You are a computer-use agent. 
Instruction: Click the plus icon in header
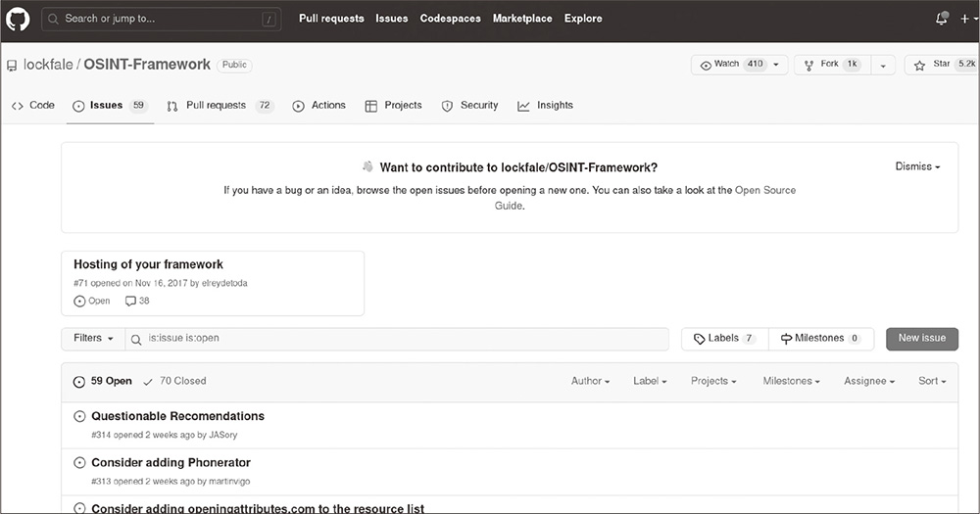964,19
